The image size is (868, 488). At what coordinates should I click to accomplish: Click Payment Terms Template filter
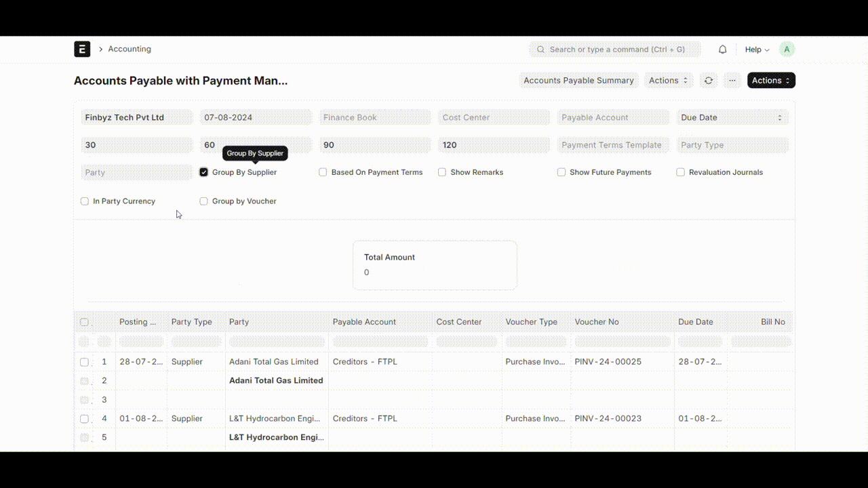coord(614,145)
